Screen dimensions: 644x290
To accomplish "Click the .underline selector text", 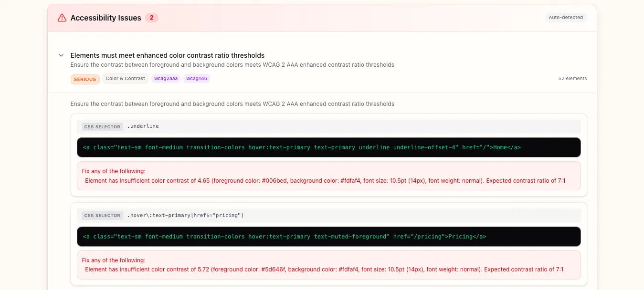I will [x=143, y=126].
